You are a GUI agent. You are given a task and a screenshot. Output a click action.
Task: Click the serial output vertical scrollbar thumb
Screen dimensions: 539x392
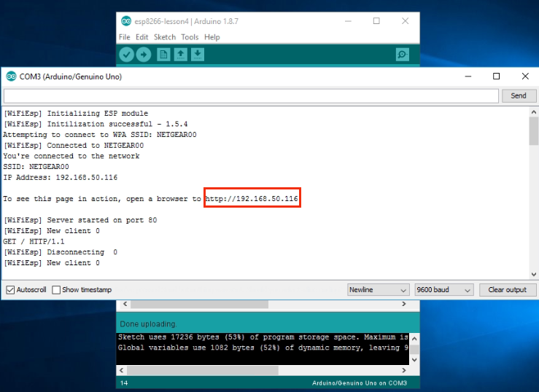pyautogui.click(x=533, y=131)
